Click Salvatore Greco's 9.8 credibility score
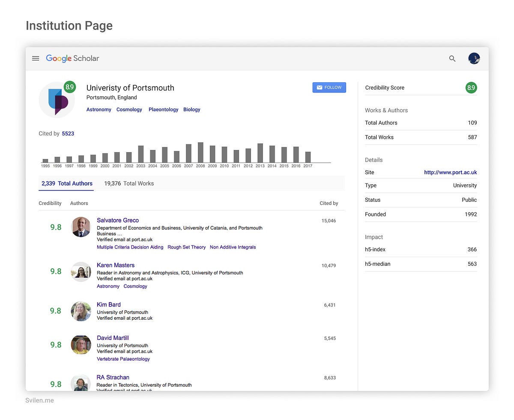The width and height of the screenshot is (514, 420). click(56, 227)
